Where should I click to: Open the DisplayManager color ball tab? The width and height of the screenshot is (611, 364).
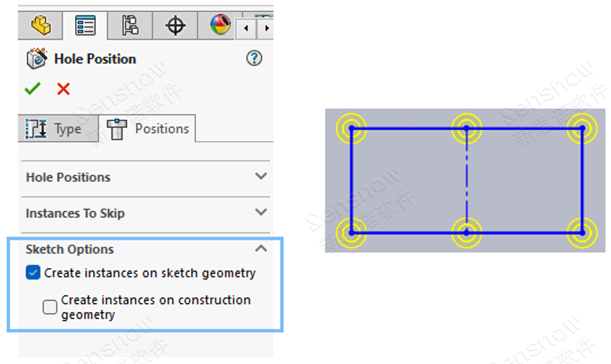coord(220,25)
